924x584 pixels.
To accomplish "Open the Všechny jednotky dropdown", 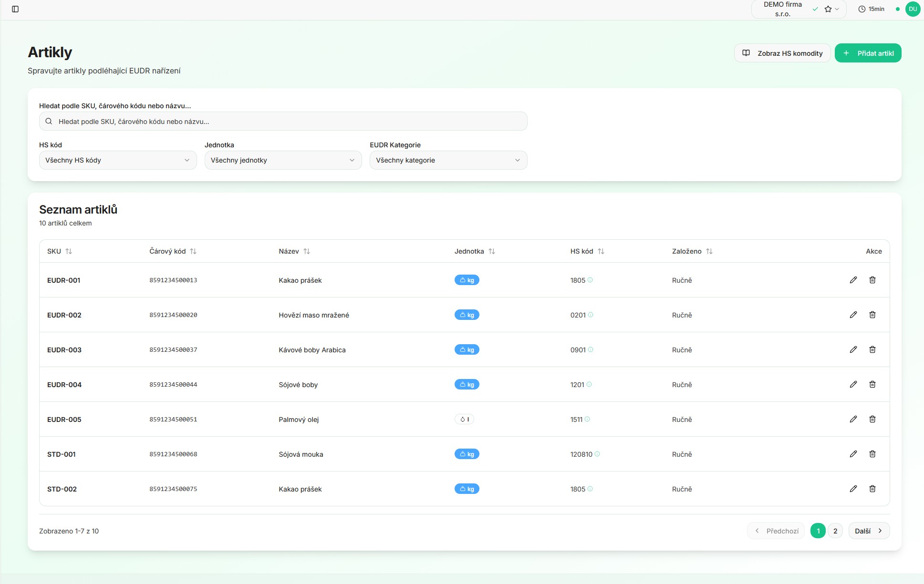I will pos(282,160).
